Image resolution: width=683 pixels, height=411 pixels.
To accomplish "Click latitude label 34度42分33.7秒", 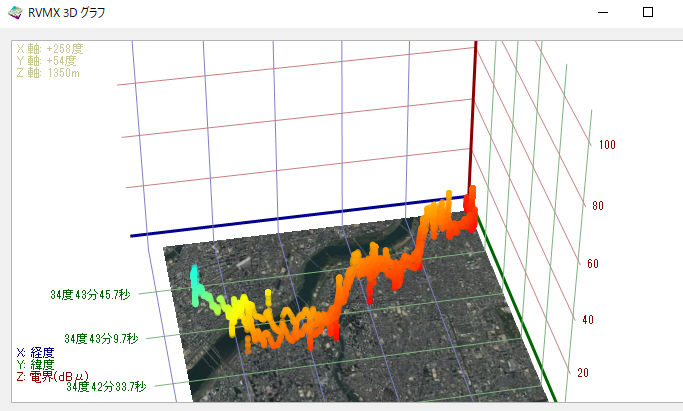I will pos(106,386).
